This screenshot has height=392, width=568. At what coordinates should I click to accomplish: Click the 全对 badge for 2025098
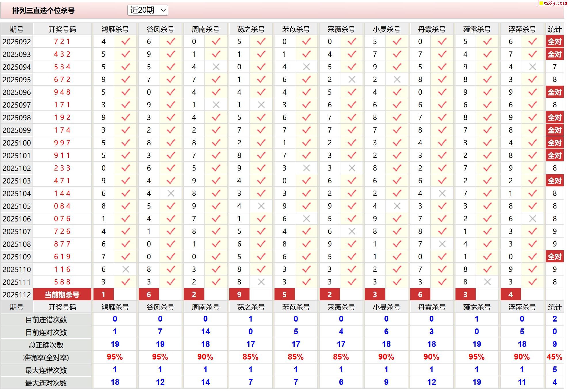click(554, 118)
